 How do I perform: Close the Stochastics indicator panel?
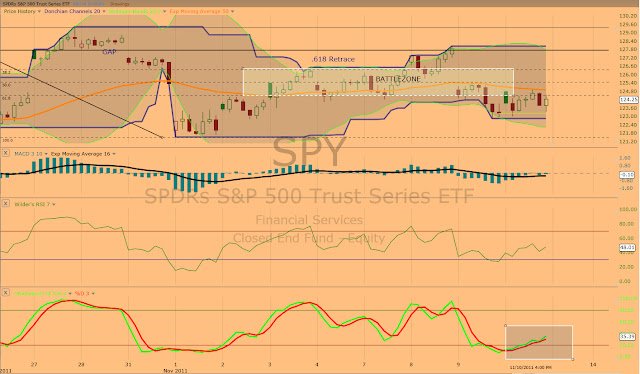pyautogui.click(x=5, y=293)
